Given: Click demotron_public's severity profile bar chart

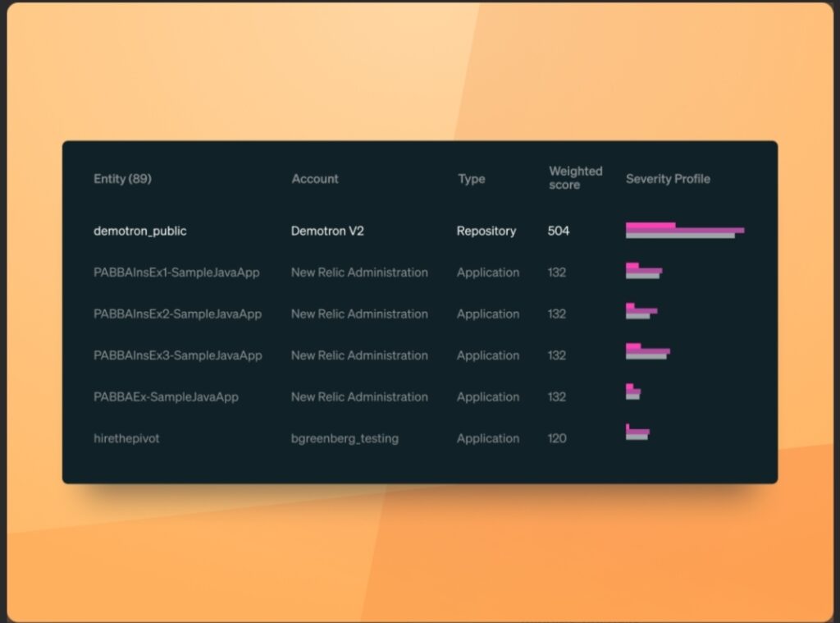Looking at the screenshot, I should [x=685, y=232].
